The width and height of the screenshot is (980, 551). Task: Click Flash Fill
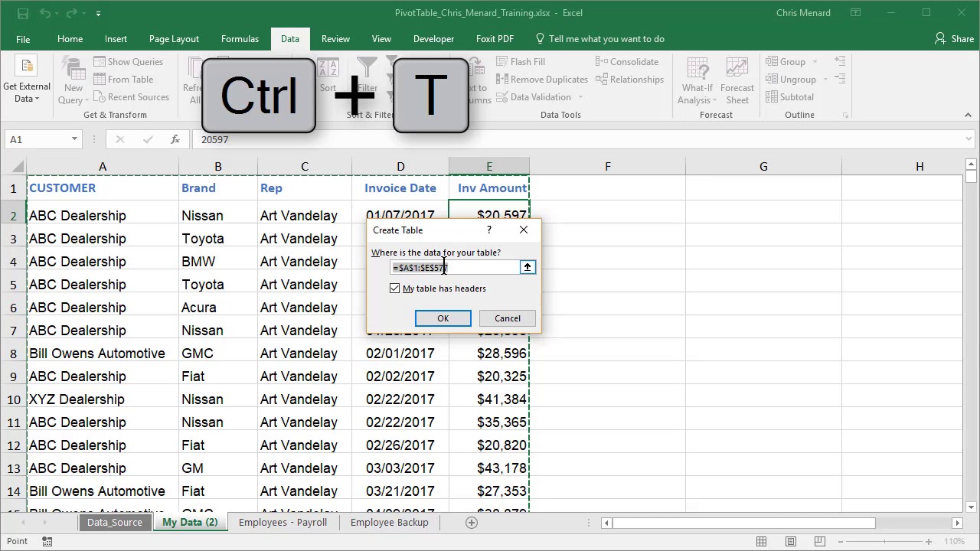click(x=521, y=62)
